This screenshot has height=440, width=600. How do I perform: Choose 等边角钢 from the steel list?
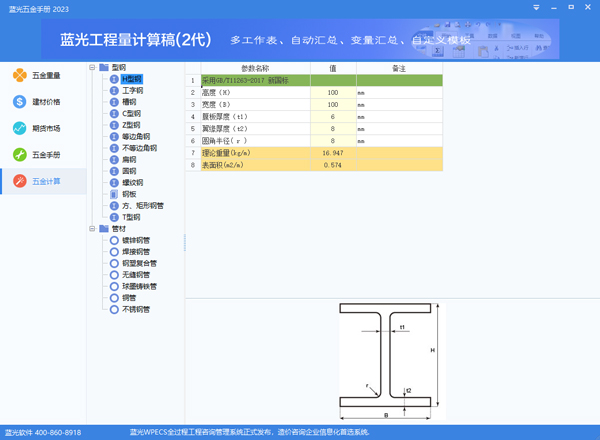(136, 137)
